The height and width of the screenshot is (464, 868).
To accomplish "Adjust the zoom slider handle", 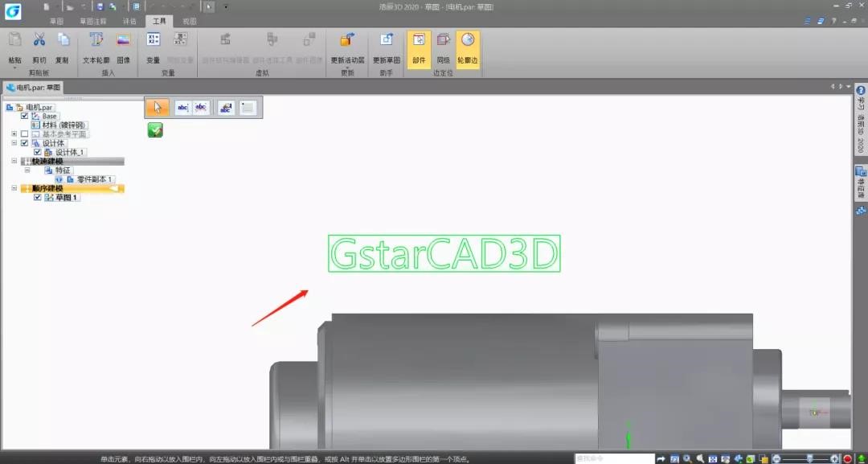I will click(x=810, y=458).
